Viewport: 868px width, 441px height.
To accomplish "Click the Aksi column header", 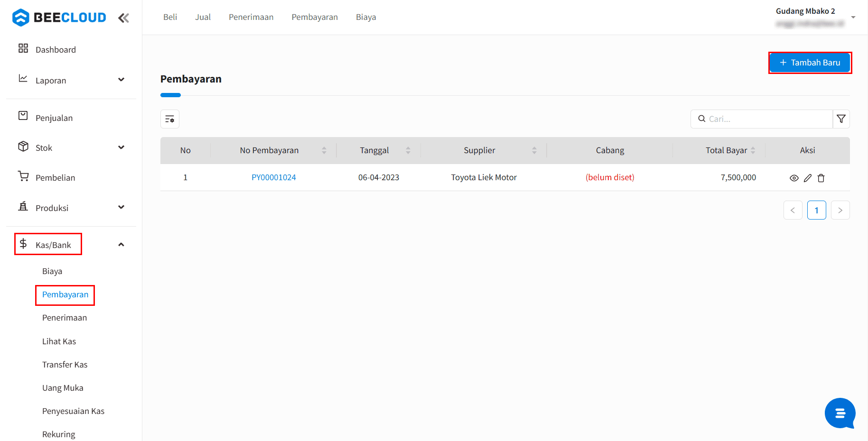I will 807,150.
